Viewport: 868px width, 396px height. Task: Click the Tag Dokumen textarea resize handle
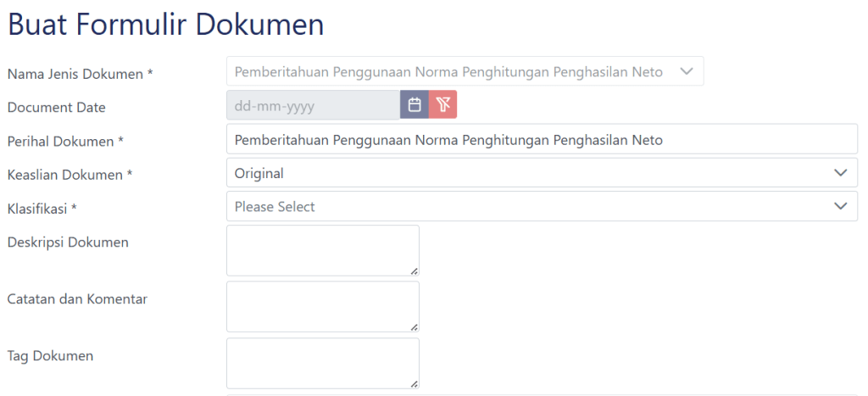point(415,384)
